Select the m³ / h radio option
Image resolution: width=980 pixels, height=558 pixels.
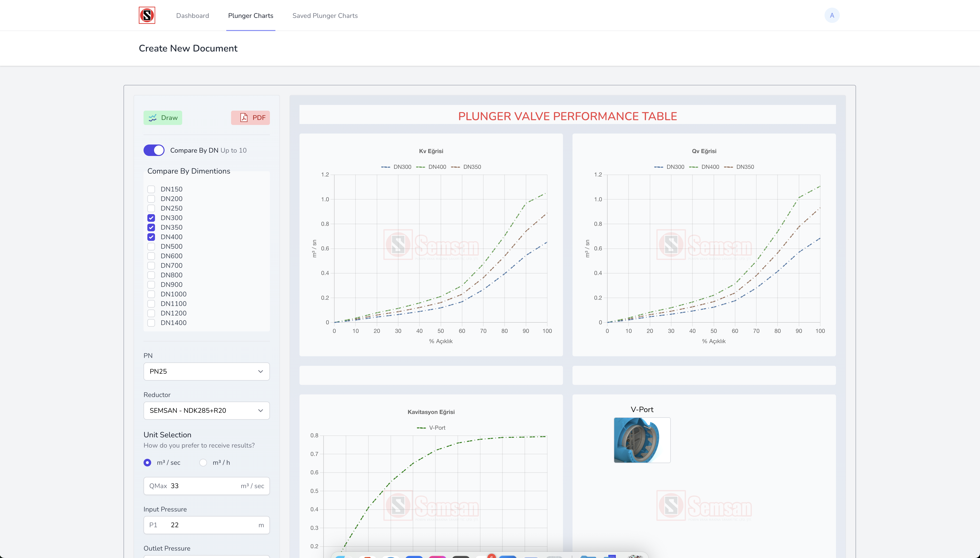pyautogui.click(x=203, y=463)
